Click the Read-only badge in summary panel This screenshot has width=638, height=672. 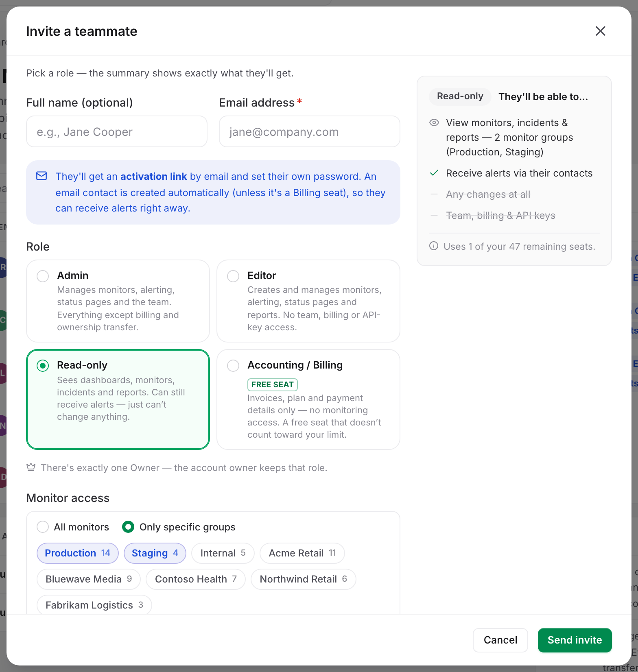(460, 96)
